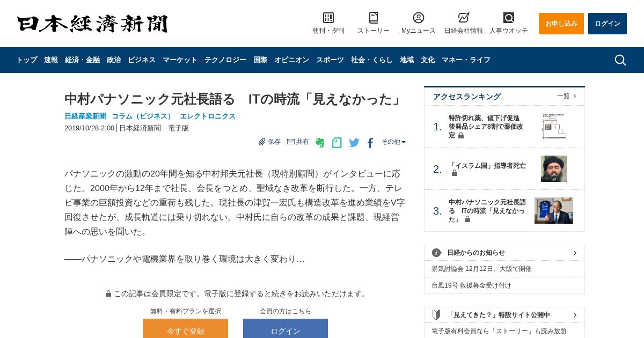Expand the その他 share dropdown
This screenshot has width=644, height=338.
(393, 142)
